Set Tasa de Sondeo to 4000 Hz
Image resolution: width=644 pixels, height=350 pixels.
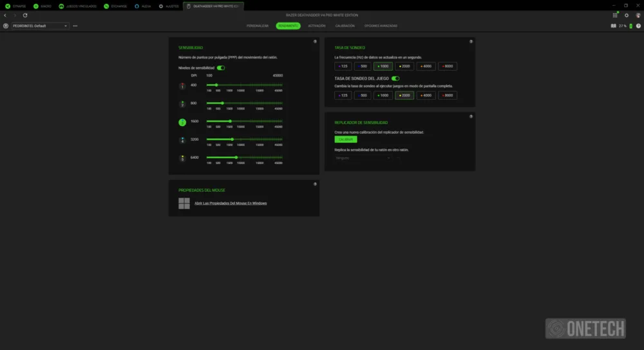pos(426,66)
